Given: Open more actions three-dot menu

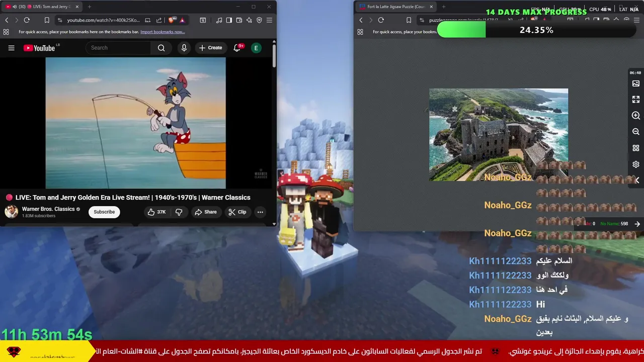Looking at the screenshot, I should tap(260, 212).
